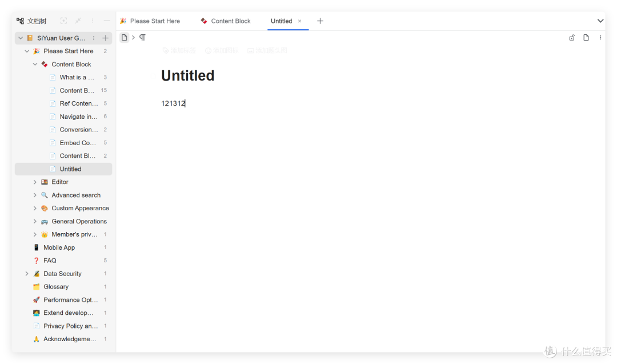Collapse SiYuan User Guide notebook
Image resolution: width=617 pixels, height=364 pixels.
(x=21, y=38)
